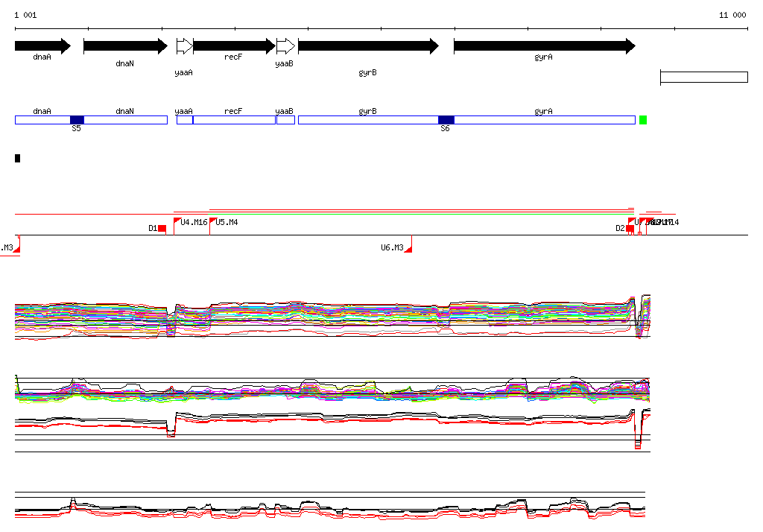The width and height of the screenshot is (763, 532).
Task: Click the 'D2' label text
Action: (x=620, y=228)
